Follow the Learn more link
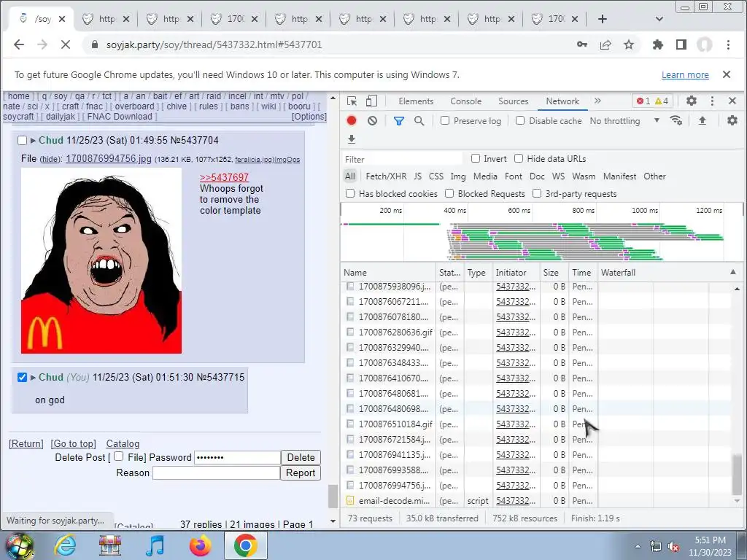Viewport: 747px width, 560px height. click(x=685, y=75)
